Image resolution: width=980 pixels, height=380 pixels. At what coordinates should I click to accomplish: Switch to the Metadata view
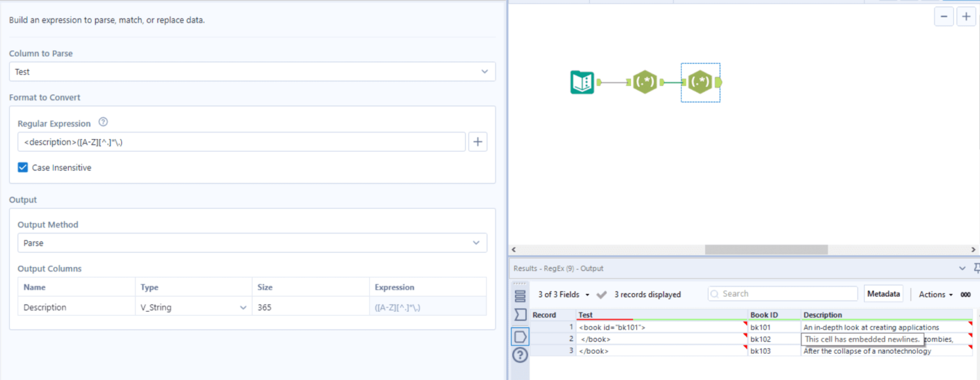[x=883, y=293]
